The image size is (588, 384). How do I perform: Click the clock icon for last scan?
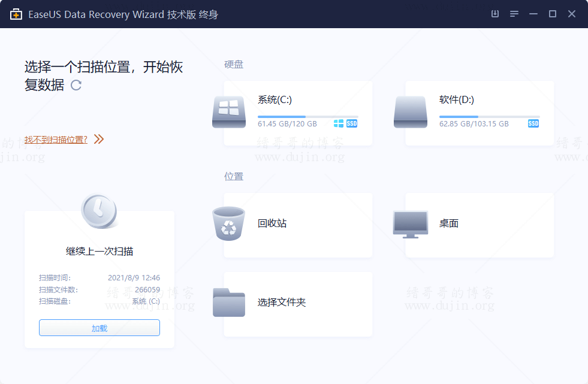coord(99,211)
